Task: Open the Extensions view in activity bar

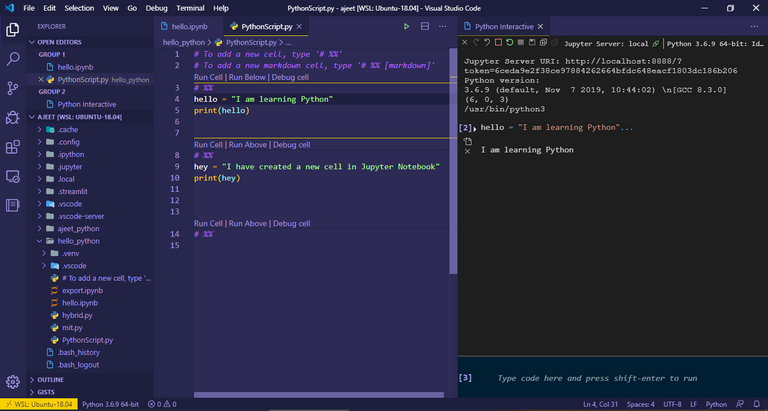Action: 13,147
